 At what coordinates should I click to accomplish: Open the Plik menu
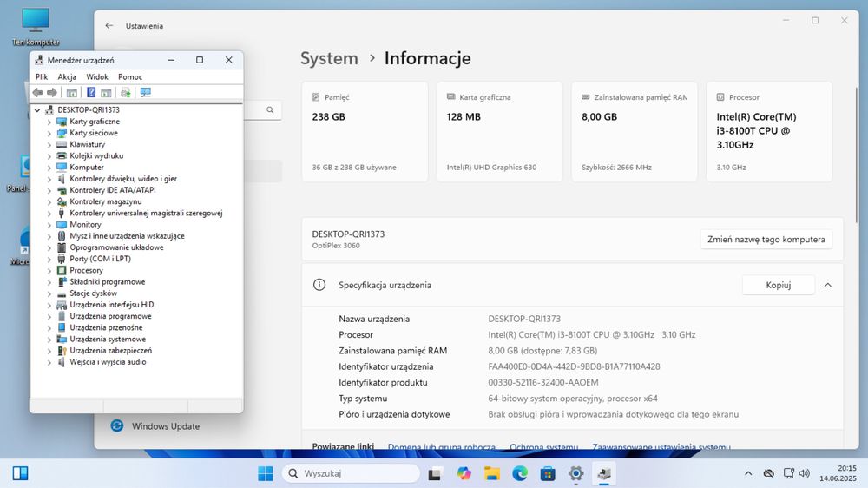click(42, 77)
